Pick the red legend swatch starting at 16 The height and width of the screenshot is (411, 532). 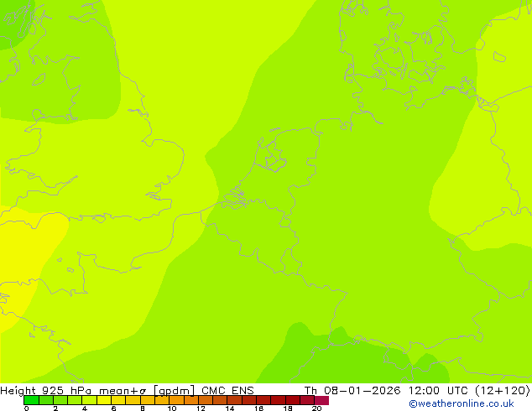[263, 400]
